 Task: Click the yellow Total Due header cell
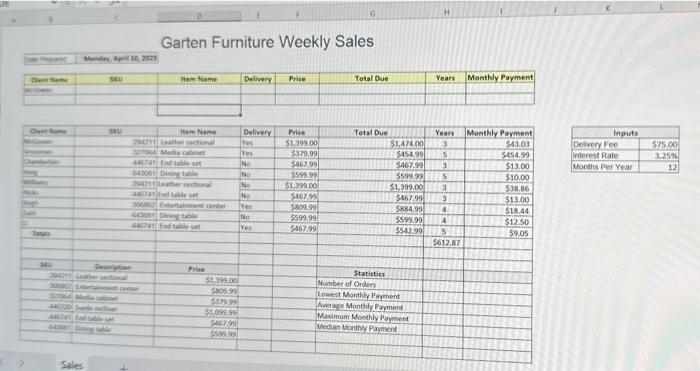pos(372,78)
